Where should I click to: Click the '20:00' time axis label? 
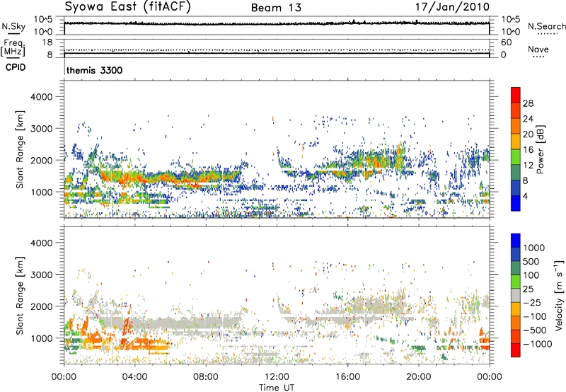pyautogui.click(x=419, y=377)
